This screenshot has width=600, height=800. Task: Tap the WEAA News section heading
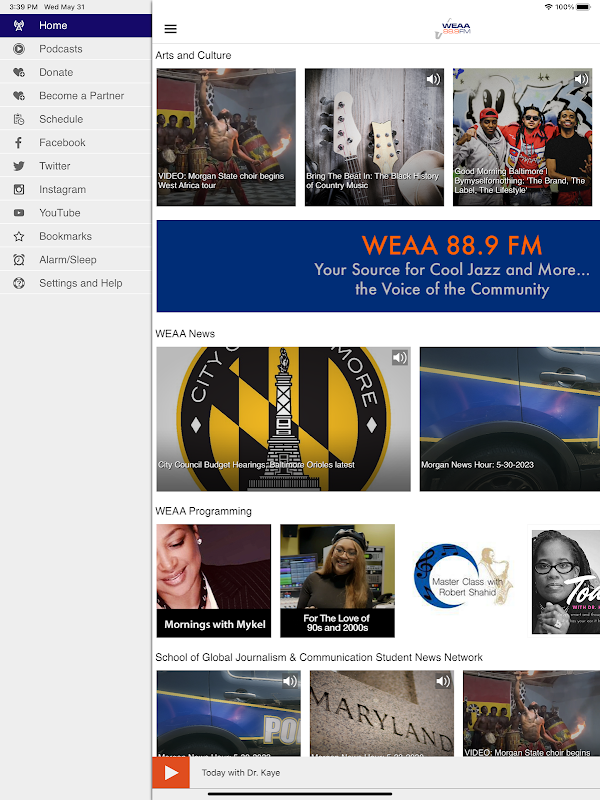[x=185, y=334]
